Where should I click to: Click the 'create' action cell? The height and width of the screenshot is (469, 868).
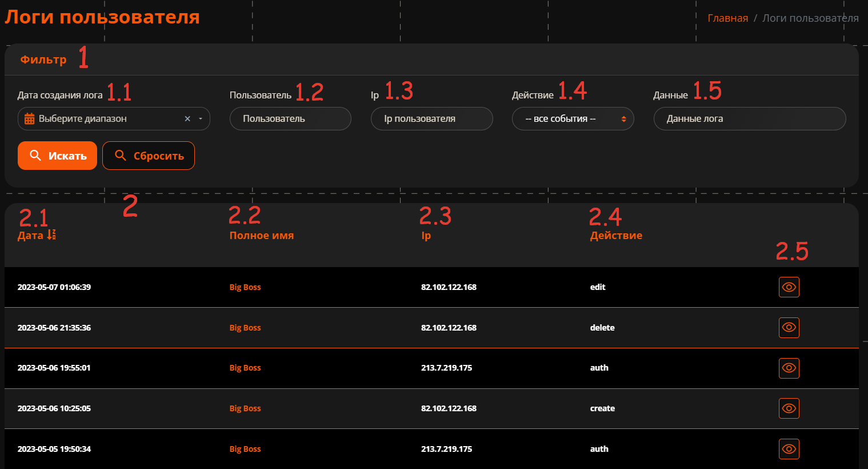[x=602, y=408]
